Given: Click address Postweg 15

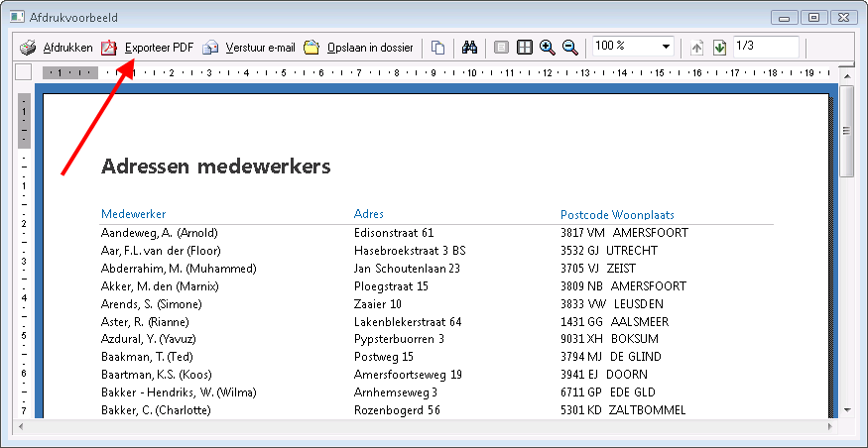Looking at the screenshot, I should pyautogui.click(x=384, y=357).
